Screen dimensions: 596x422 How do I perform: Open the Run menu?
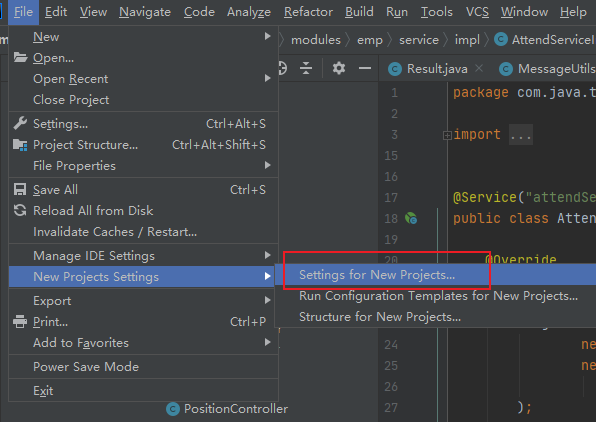(397, 12)
